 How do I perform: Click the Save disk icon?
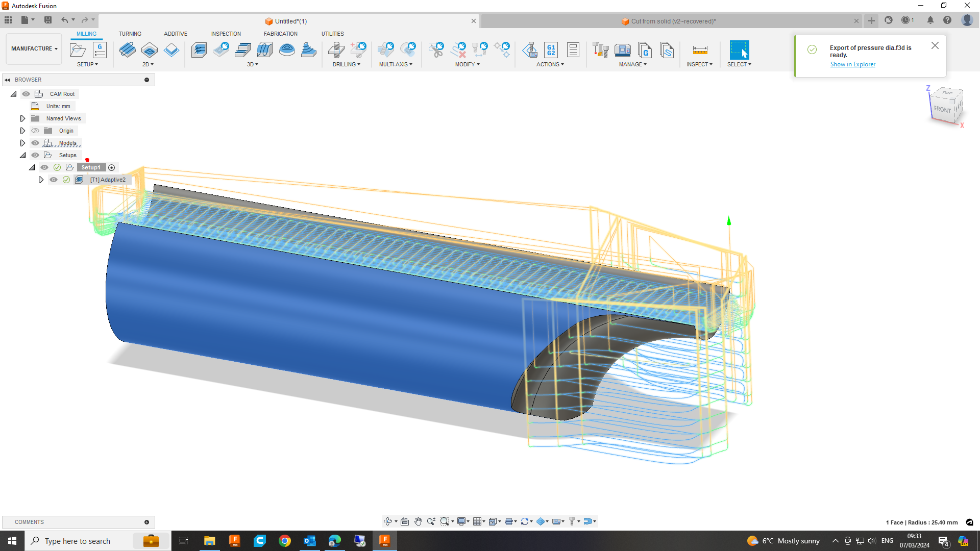coord(48,20)
